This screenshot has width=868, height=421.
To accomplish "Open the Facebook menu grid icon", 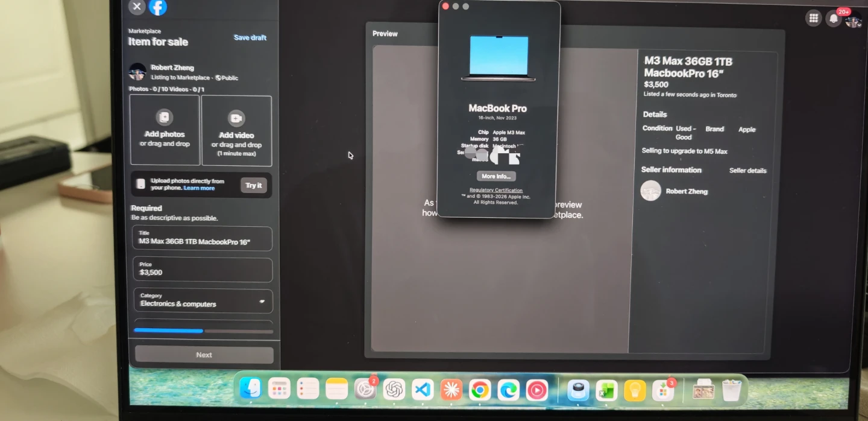I will (x=814, y=18).
